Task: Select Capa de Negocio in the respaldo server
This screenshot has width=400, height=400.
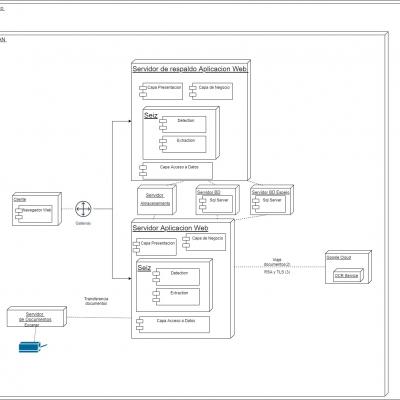Action: [211, 91]
